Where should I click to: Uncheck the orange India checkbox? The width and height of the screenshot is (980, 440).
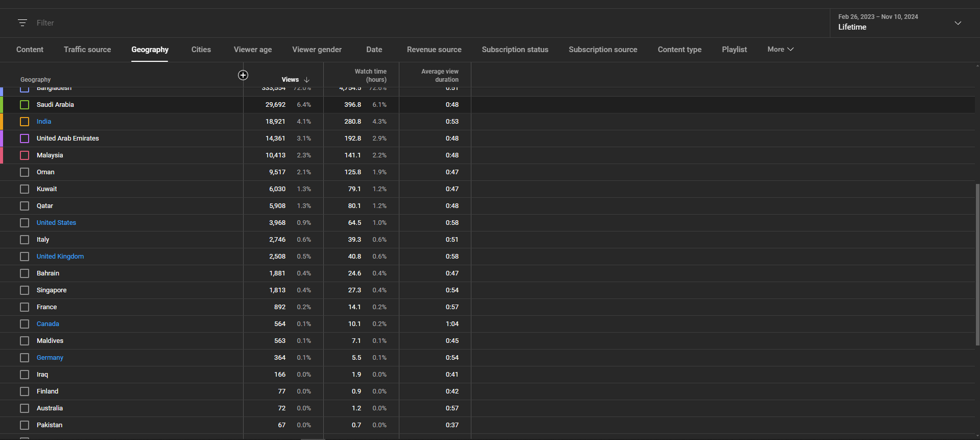pos(25,122)
